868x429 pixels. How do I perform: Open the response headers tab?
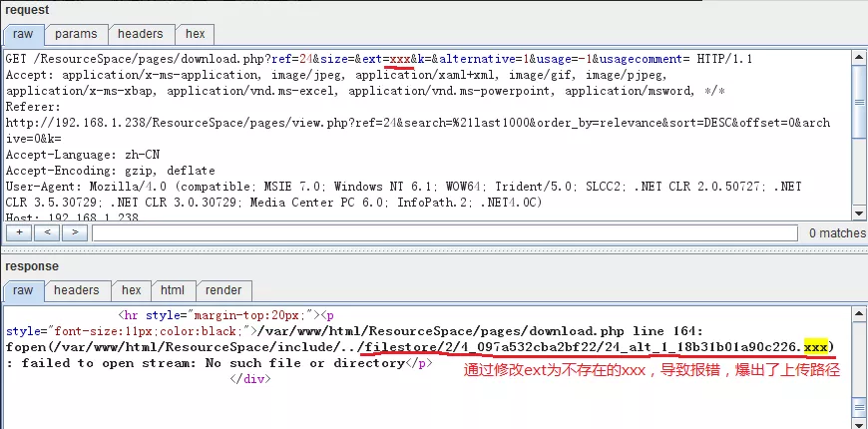point(76,290)
